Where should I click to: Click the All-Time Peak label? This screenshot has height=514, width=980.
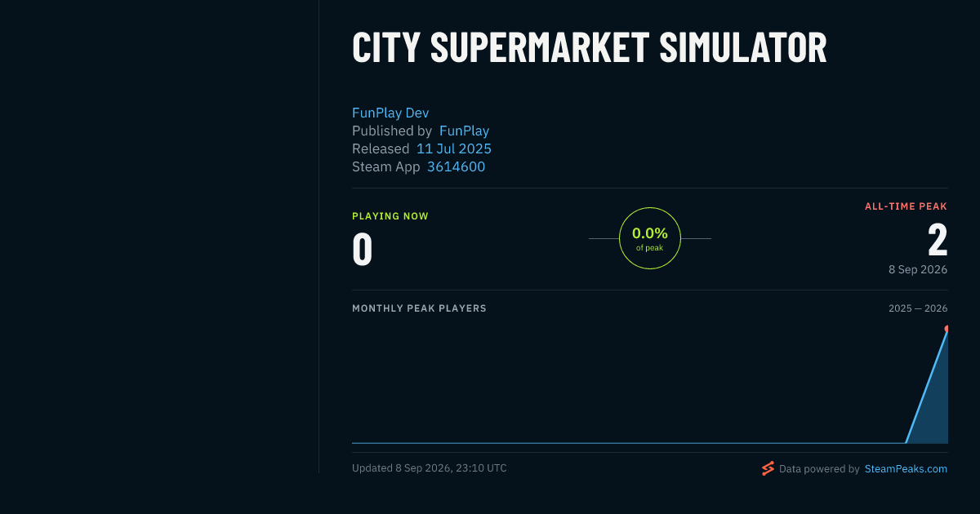tap(906, 206)
